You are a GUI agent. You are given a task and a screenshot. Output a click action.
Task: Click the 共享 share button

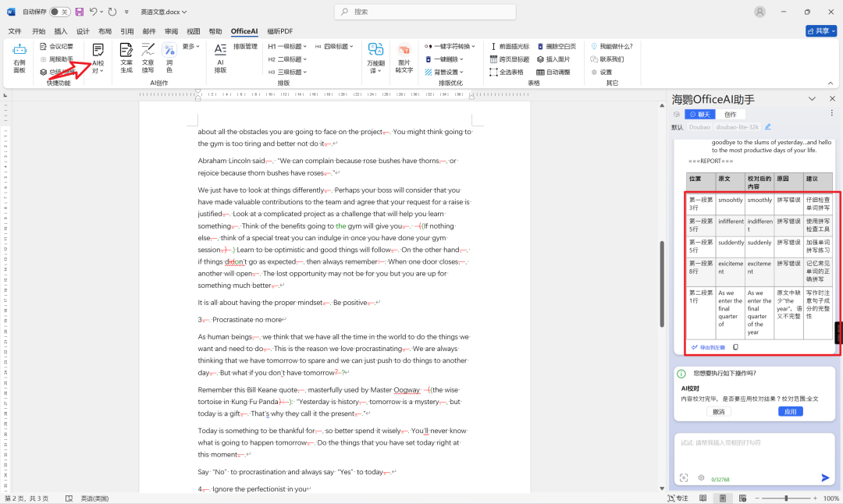(821, 31)
